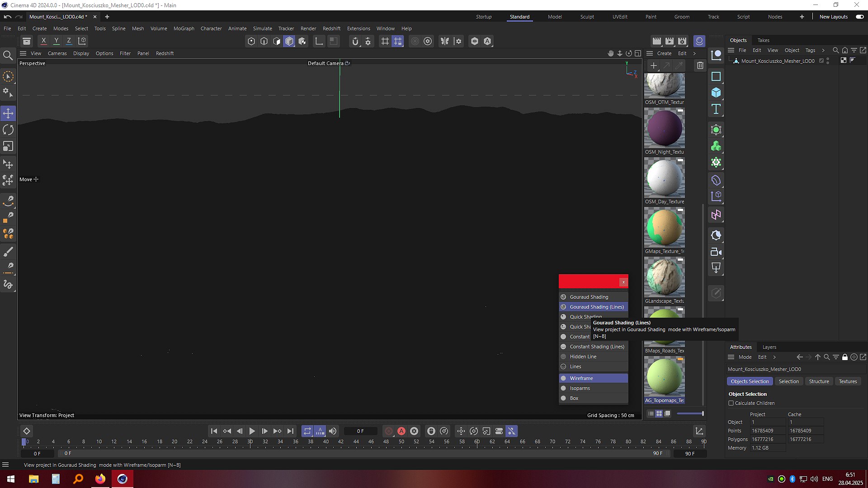The height and width of the screenshot is (488, 868).
Task: Toggle the New Layouts switch
Action: click(x=859, y=17)
